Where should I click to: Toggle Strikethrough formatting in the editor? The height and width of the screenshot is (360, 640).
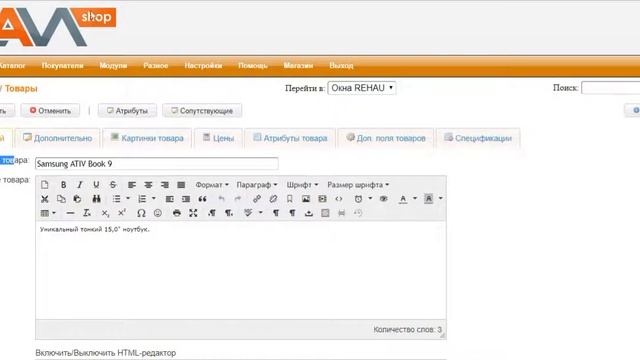[113, 185]
